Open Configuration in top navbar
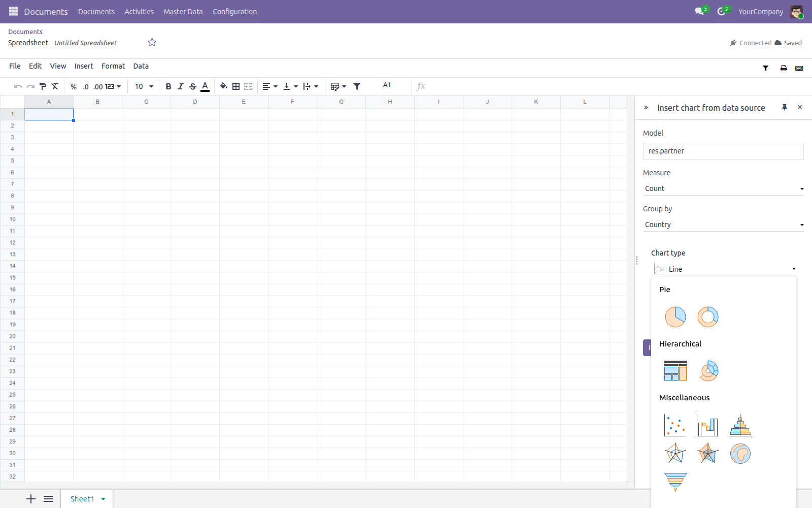Viewport: 812px width, 508px height. [234, 12]
